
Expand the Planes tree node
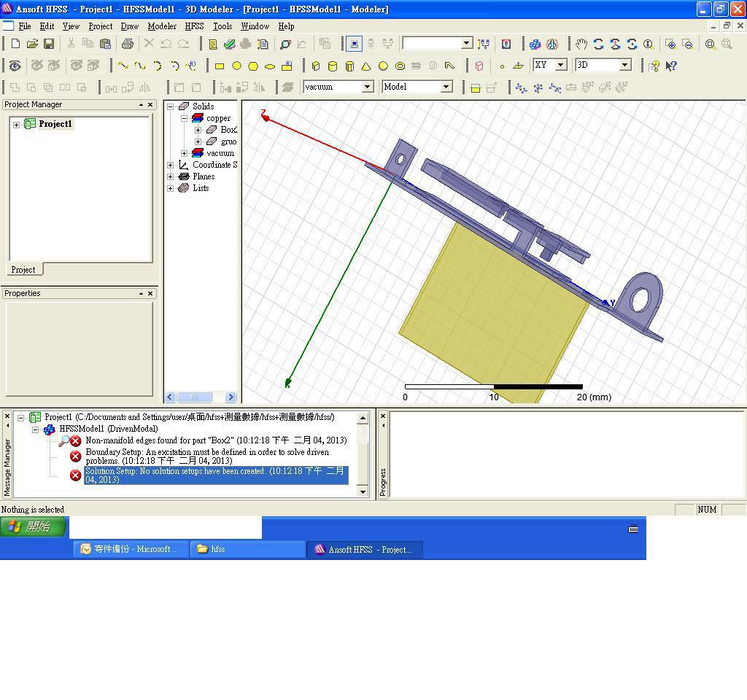click(171, 176)
